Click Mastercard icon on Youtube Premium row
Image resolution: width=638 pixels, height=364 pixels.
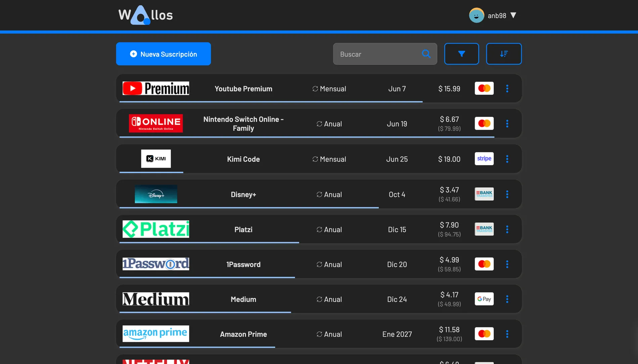pos(484,88)
